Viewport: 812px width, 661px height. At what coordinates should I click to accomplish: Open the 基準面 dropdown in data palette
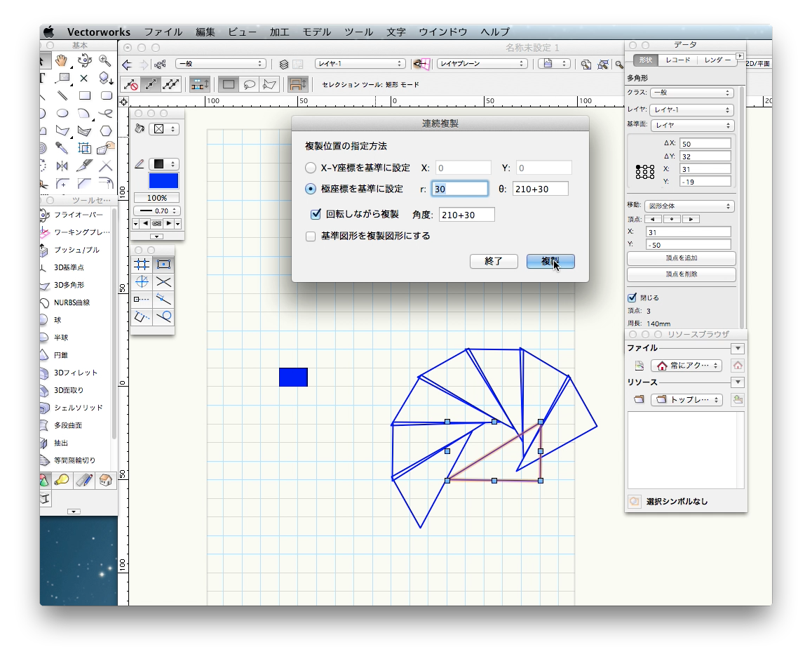pyautogui.click(x=693, y=126)
